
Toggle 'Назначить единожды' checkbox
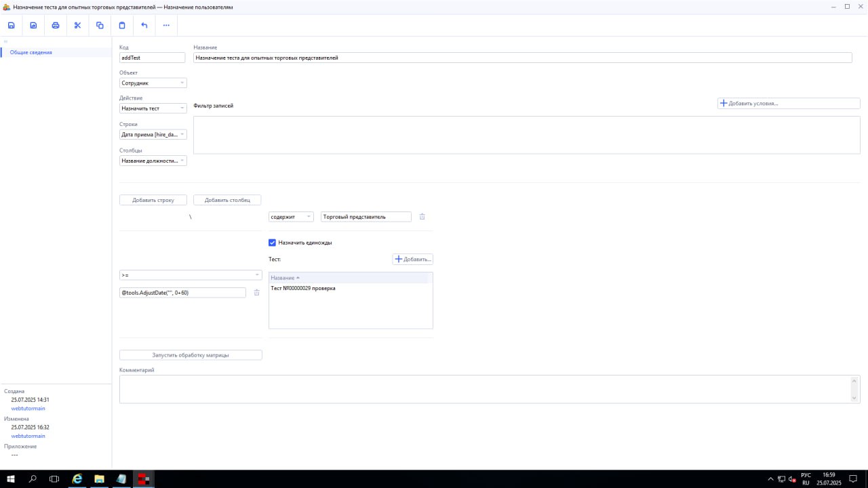(x=273, y=243)
